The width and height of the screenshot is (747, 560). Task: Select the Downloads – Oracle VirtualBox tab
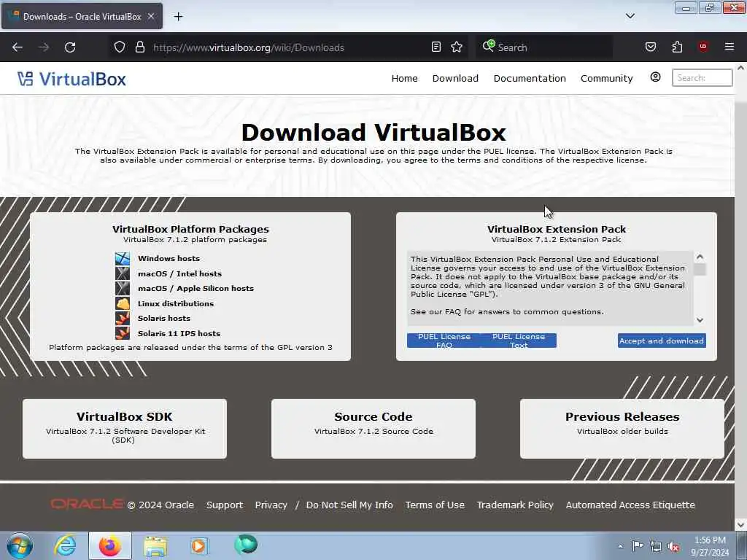(82, 16)
